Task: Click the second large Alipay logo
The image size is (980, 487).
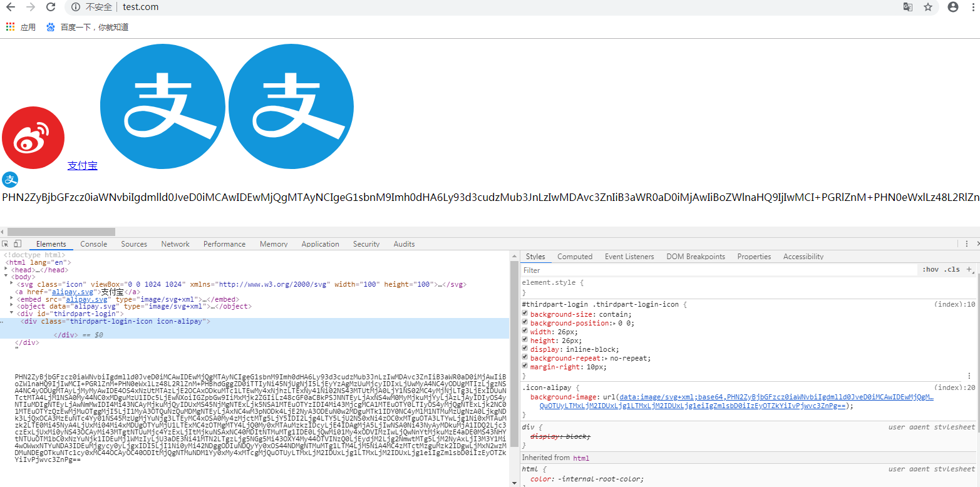Action: pyautogui.click(x=290, y=106)
